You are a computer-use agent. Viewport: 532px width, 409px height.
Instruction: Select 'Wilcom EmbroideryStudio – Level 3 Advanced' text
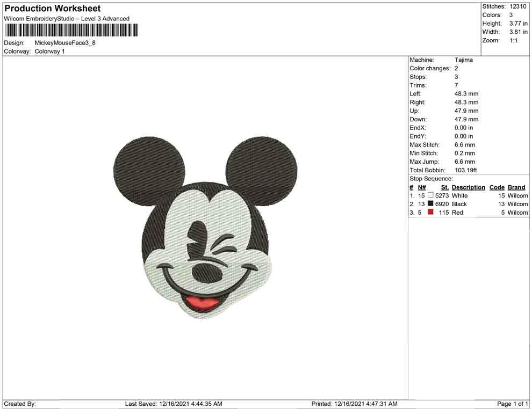coord(67,19)
